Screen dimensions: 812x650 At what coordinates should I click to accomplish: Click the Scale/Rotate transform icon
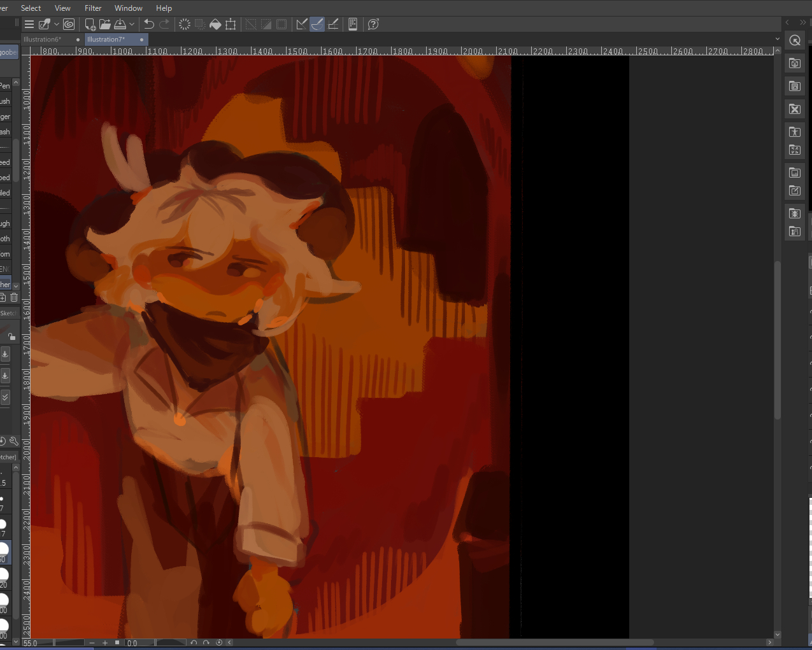pos(231,24)
